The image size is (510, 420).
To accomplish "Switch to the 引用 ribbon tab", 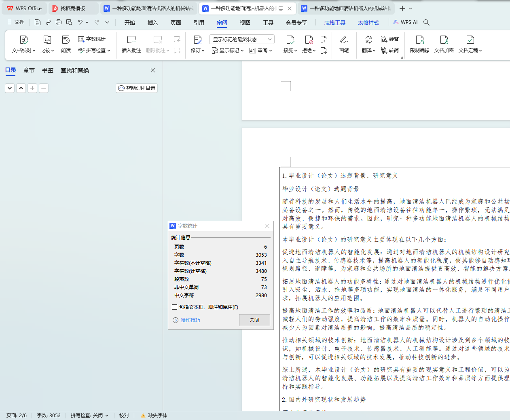I will [x=199, y=23].
